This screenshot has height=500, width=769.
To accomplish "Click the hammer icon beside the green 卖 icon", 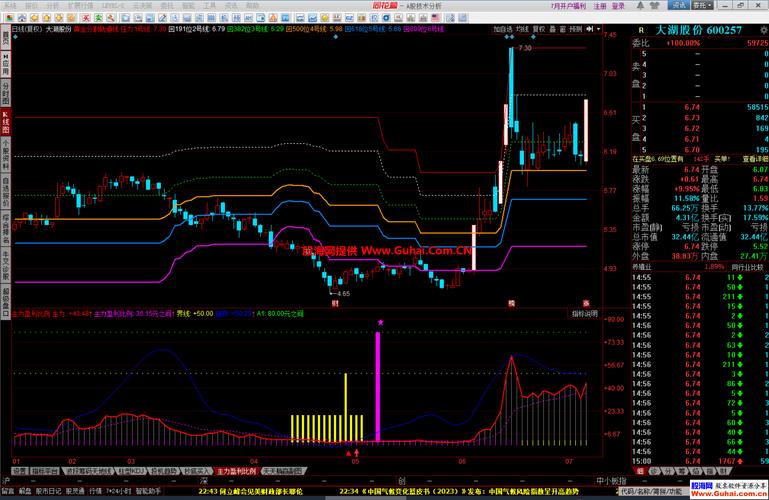I will point(111,18).
